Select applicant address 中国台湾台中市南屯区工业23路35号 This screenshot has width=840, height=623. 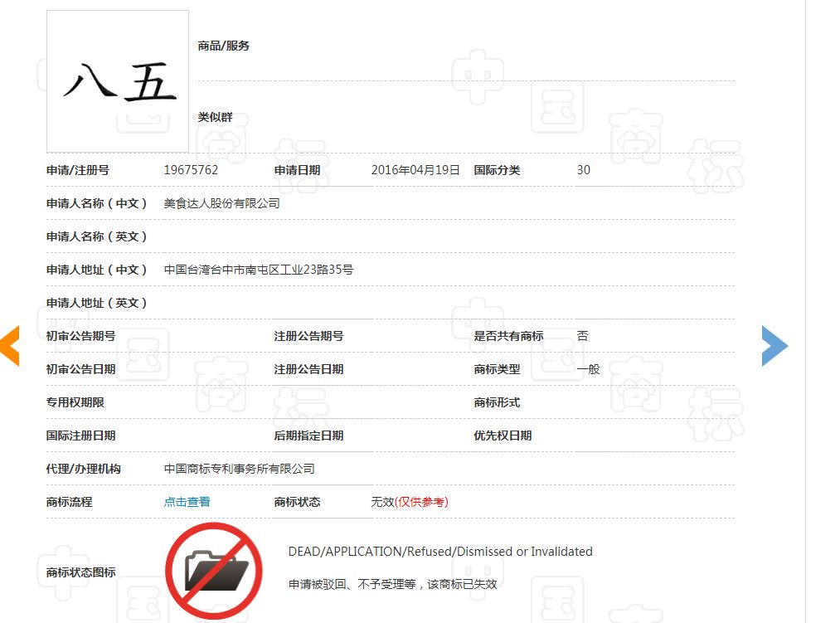[x=259, y=270]
